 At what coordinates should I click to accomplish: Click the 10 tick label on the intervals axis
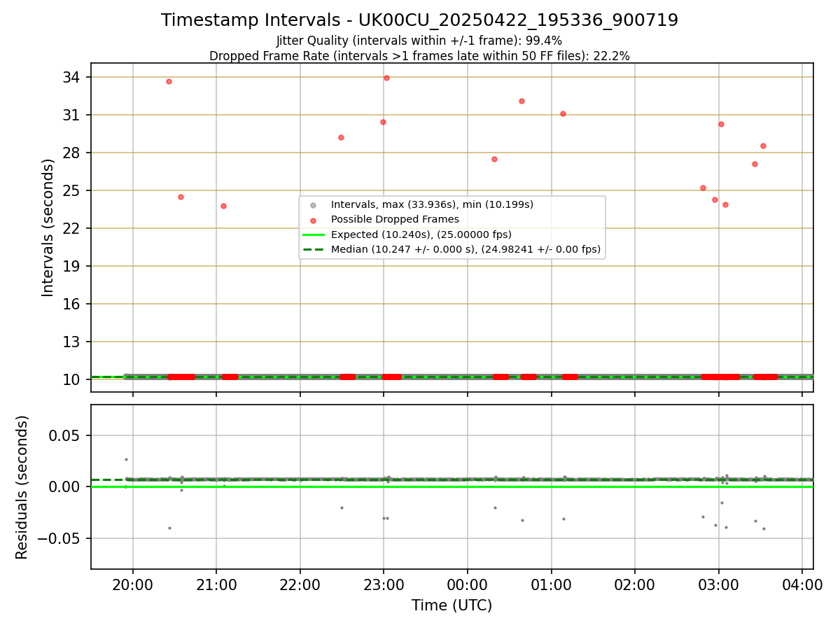[73, 379]
